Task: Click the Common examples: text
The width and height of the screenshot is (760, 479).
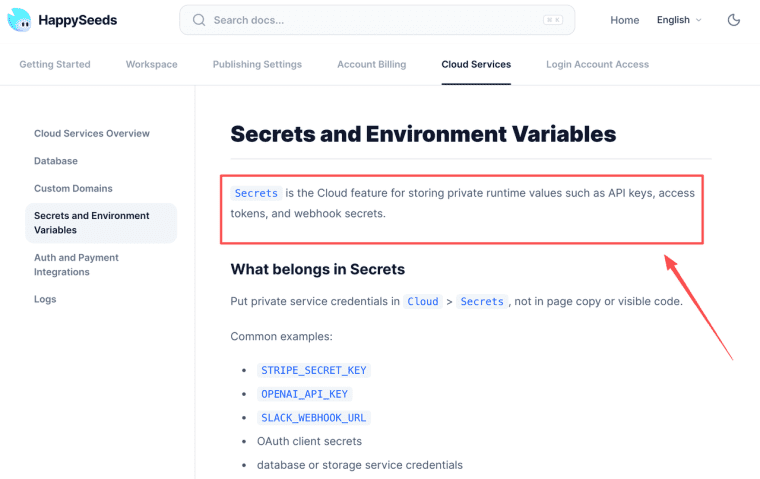Action: pos(282,336)
